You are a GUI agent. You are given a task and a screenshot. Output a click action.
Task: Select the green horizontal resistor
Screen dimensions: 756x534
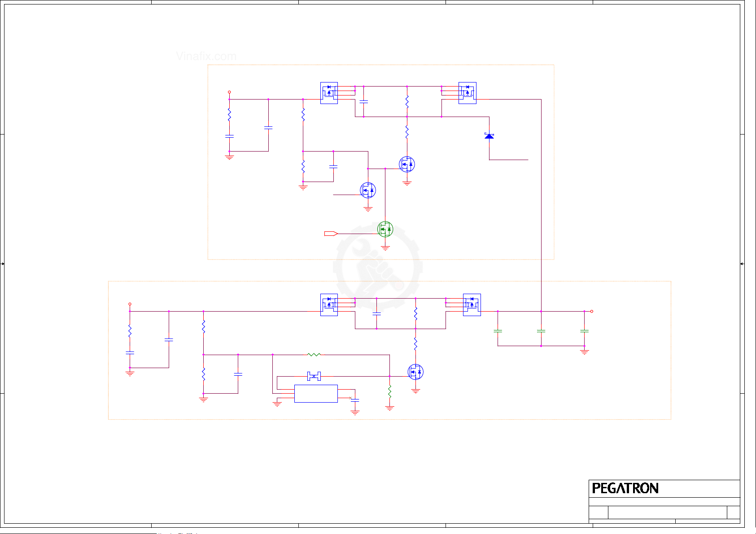pos(314,355)
